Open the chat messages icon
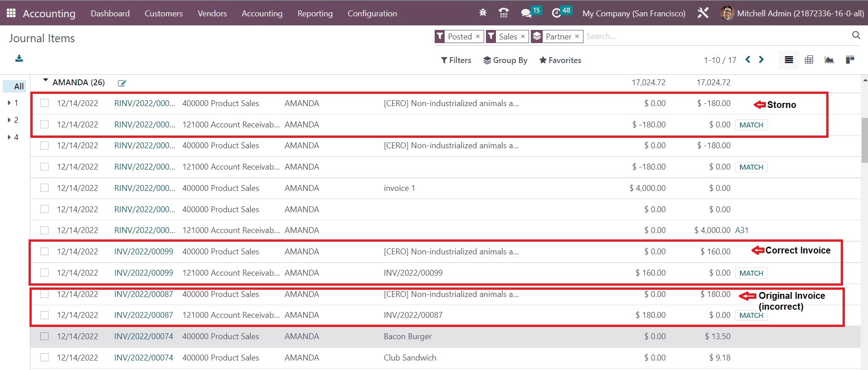 point(526,13)
